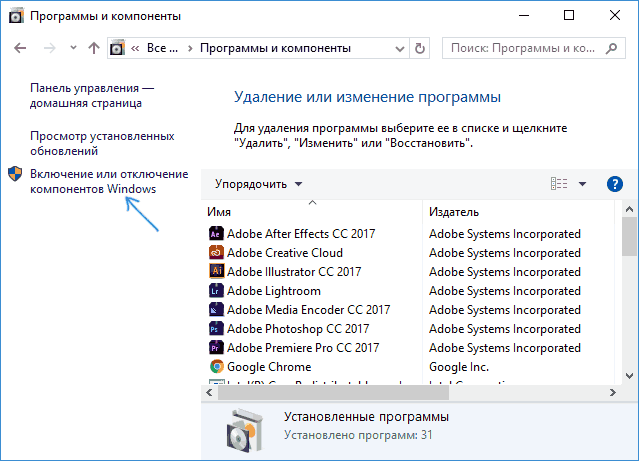Click the vertical scrollbar thumb
The height and width of the screenshot is (461, 639).
[x=629, y=236]
